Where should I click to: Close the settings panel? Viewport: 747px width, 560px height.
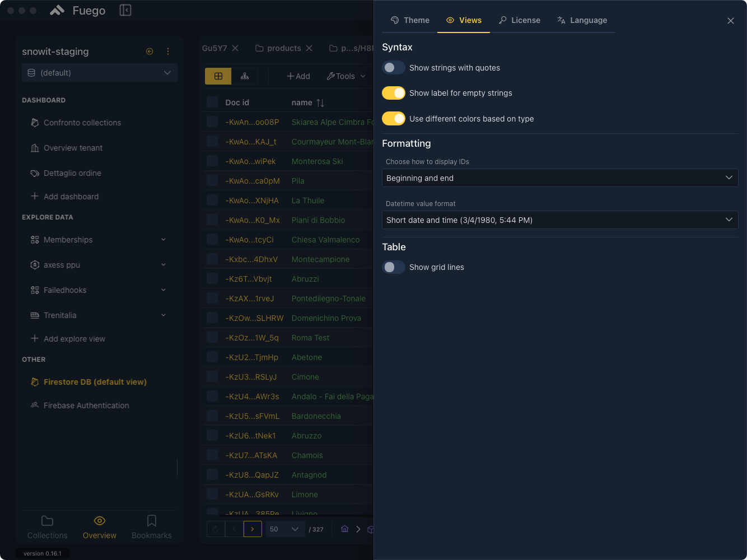point(731,21)
